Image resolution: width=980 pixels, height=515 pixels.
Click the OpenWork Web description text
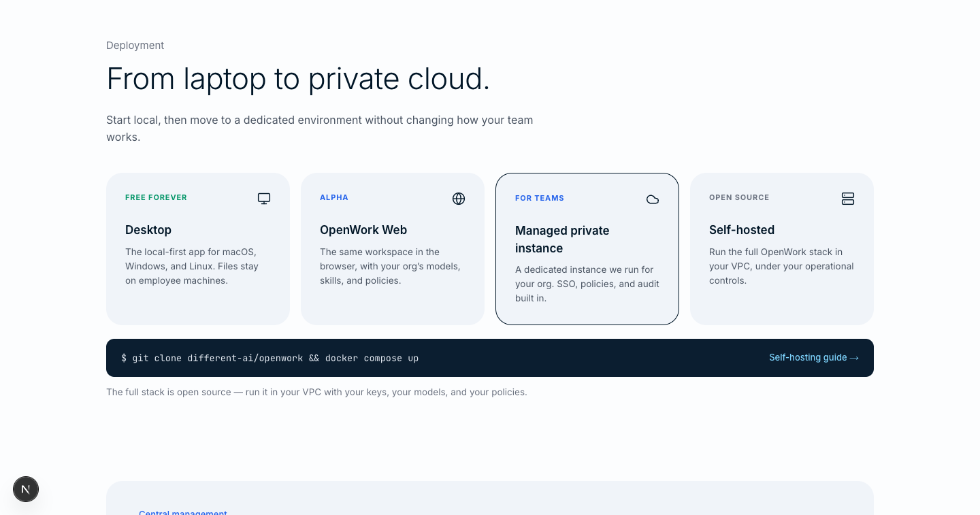click(390, 266)
